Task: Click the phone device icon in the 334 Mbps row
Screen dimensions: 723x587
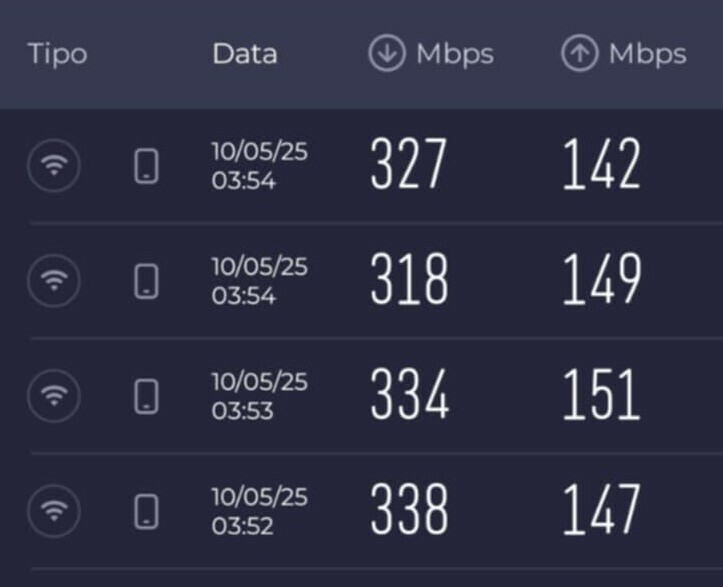Action: (146, 397)
